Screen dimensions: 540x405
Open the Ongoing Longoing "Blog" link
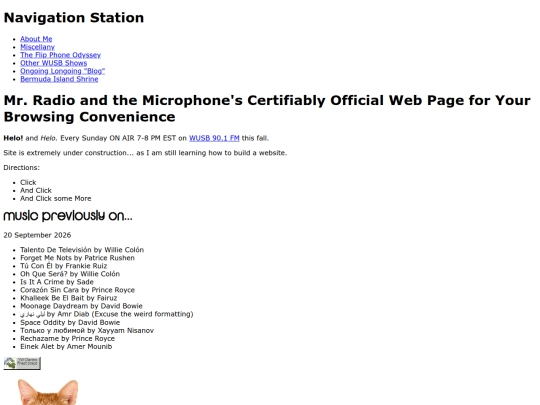63,71
